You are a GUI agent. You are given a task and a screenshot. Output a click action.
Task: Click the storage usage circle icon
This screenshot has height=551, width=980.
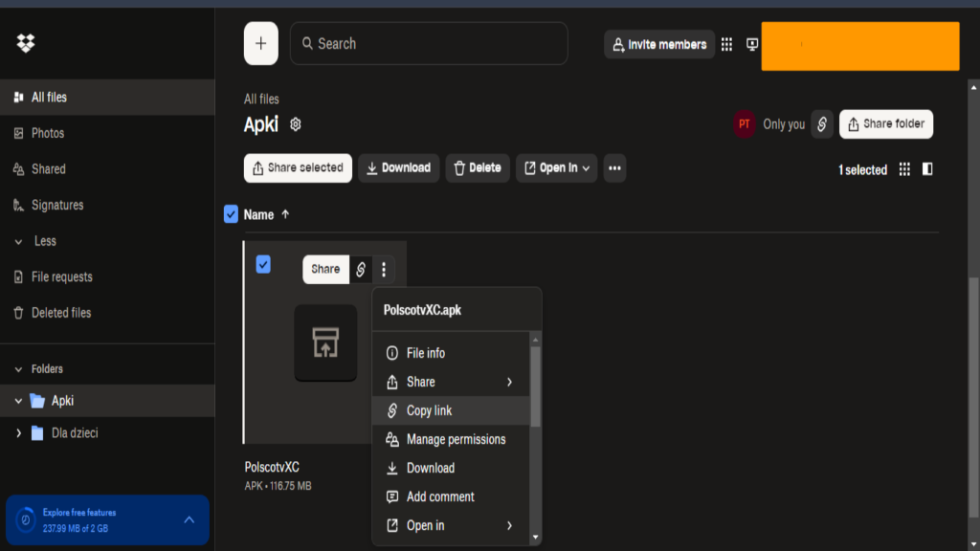point(26,519)
